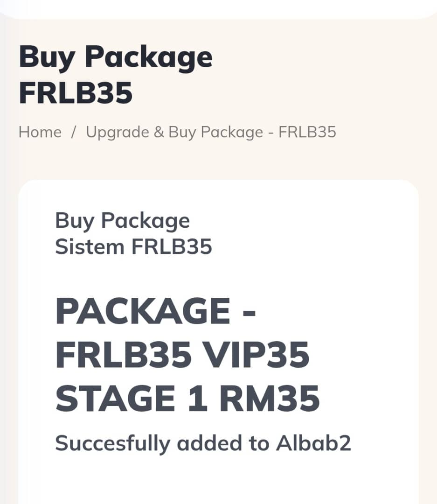Click the breadcrumb slash separator

click(73, 132)
